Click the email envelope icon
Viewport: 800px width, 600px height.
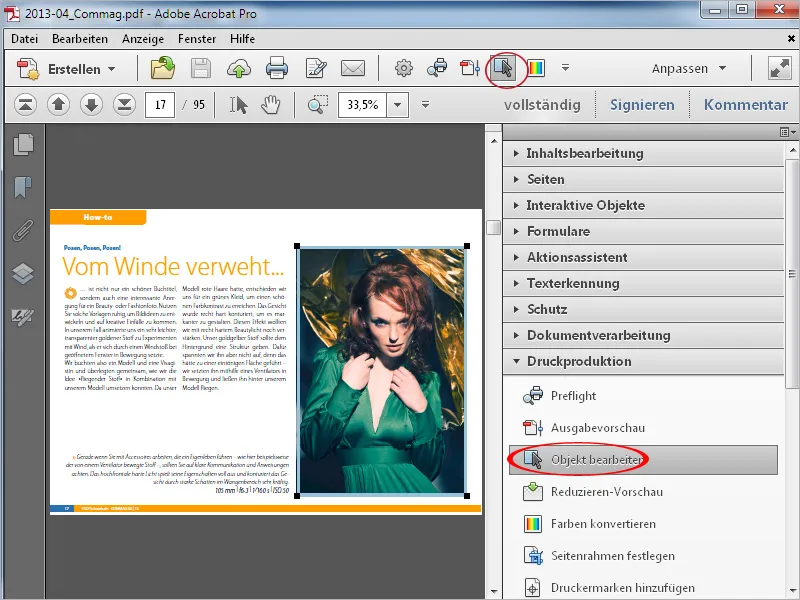click(x=352, y=69)
